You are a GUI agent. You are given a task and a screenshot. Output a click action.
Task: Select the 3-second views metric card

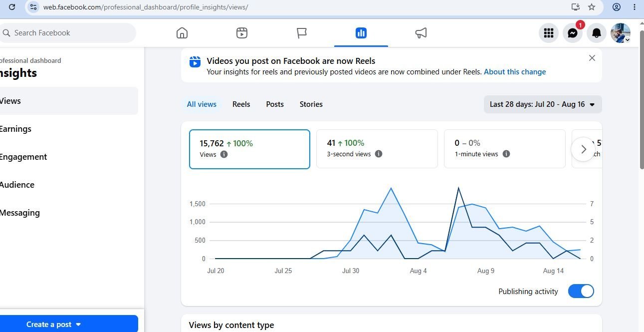click(377, 149)
